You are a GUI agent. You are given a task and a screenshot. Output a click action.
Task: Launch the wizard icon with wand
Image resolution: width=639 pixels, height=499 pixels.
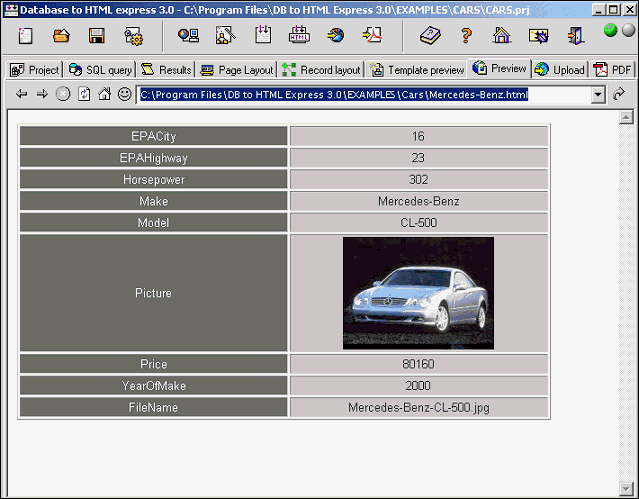coord(225,35)
